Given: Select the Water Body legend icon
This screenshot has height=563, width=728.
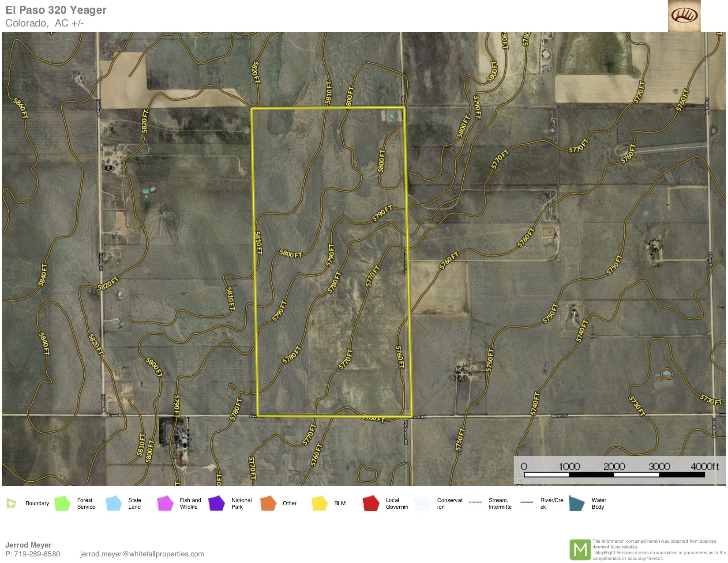Looking at the screenshot, I should tap(576, 503).
